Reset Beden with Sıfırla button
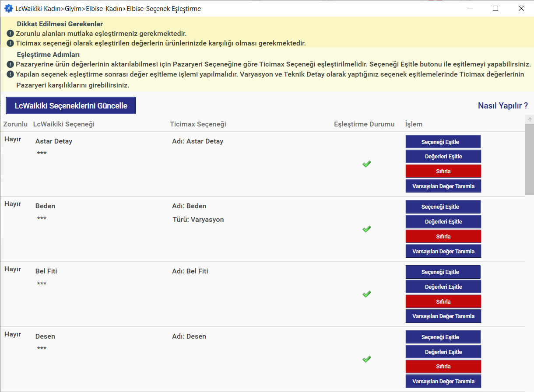The width and height of the screenshot is (534, 392). pyautogui.click(x=443, y=236)
